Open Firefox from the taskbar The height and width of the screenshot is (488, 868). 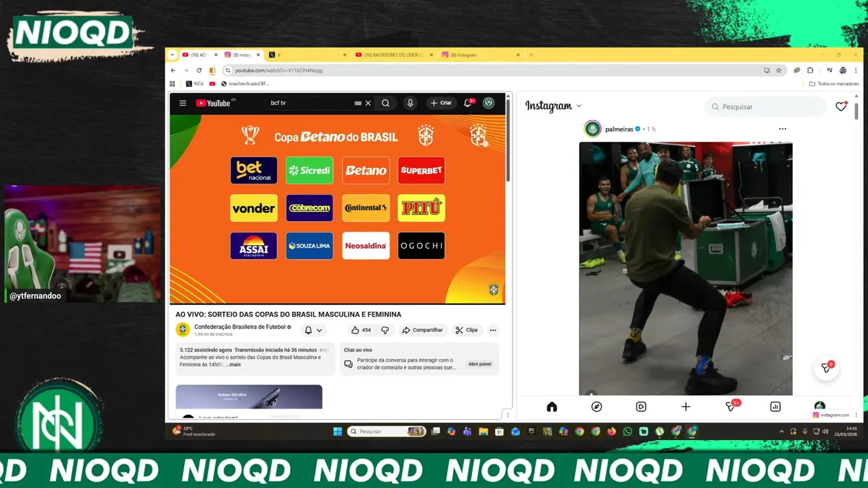(x=612, y=432)
